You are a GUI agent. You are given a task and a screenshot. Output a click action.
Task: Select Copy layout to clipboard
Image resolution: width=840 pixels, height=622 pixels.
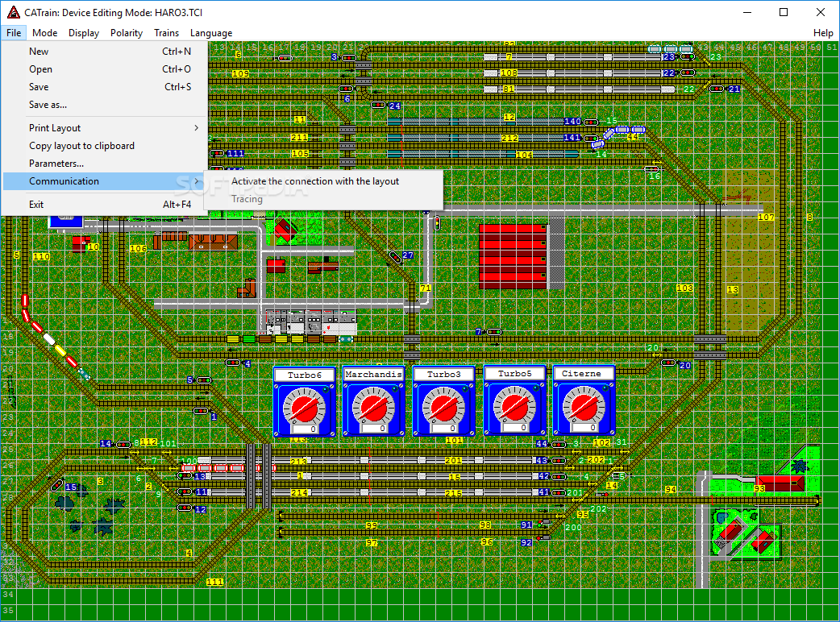(105, 146)
